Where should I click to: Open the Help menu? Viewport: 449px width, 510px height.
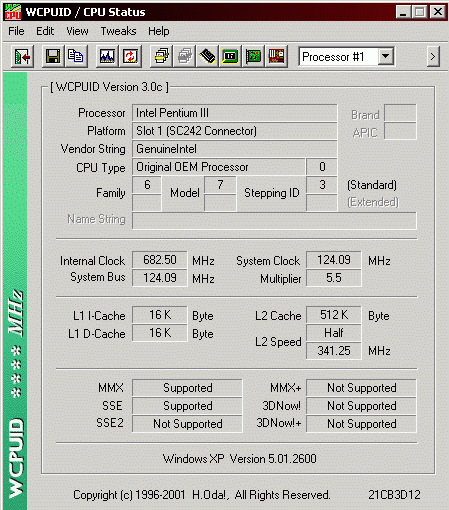159,31
